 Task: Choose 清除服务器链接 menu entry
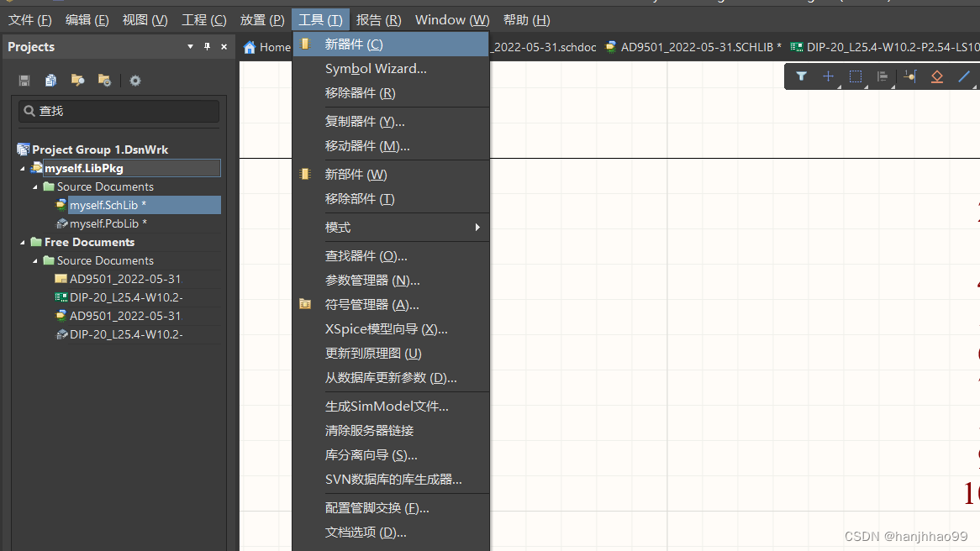click(391, 430)
